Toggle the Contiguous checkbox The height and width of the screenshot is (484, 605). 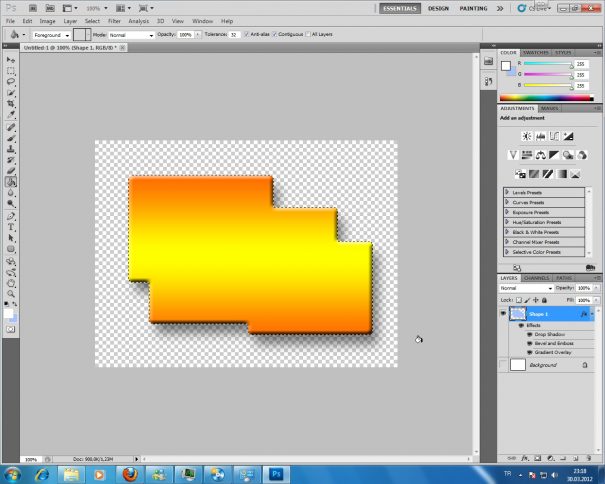click(275, 34)
